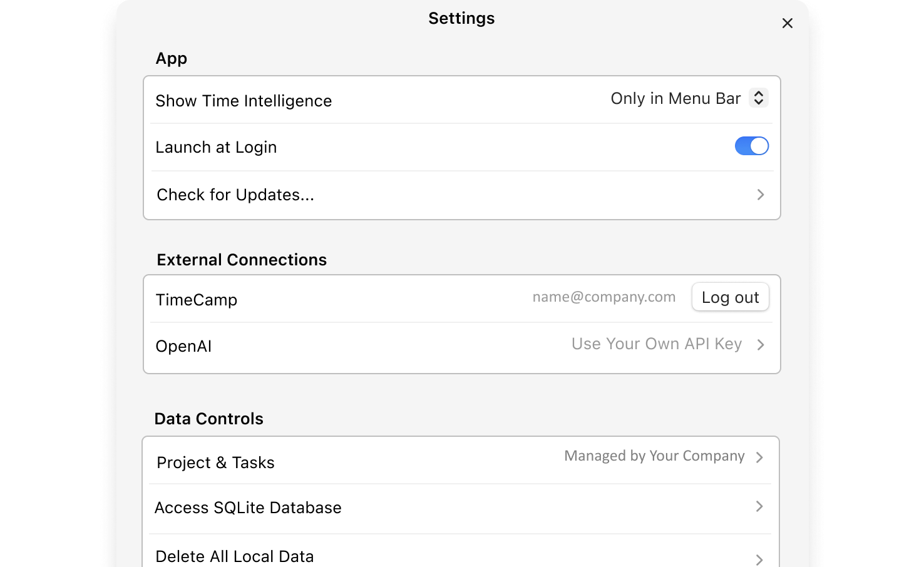Click Use Your Own API Key
The width and height of the screenshot is (924, 567).
[656, 344]
